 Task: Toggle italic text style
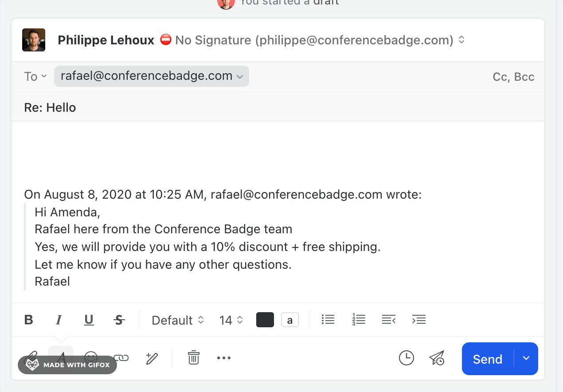(x=59, y=320)
